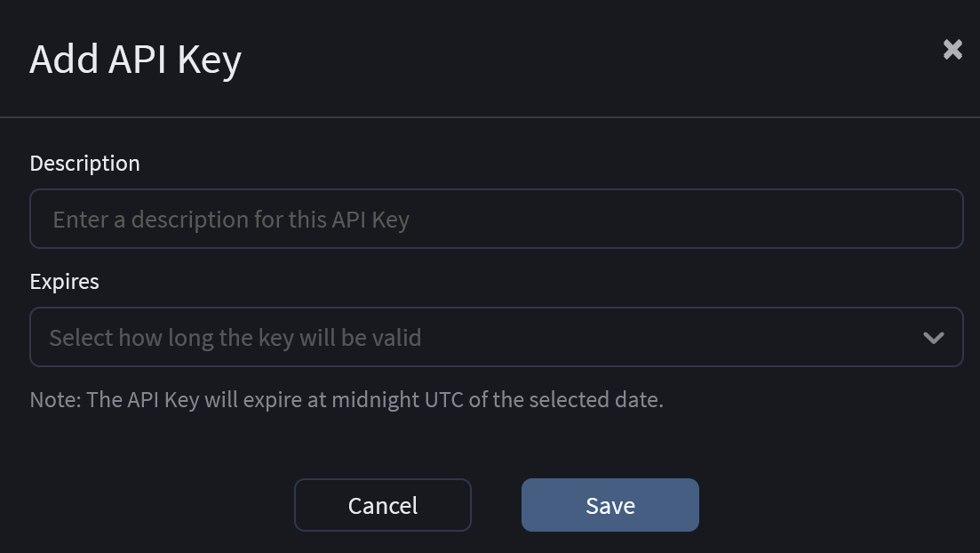
Task: Close the Add API Key dialog
Action: (x=952, y=50)
